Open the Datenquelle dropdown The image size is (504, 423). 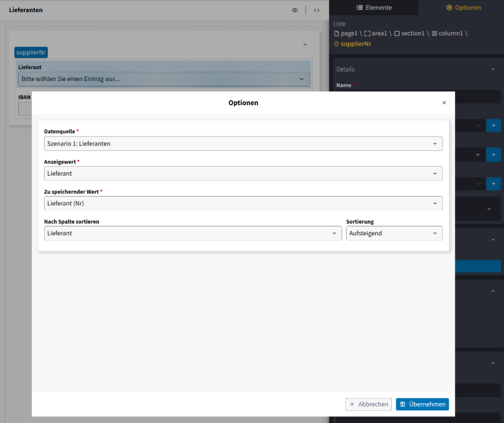pos(243,143)
